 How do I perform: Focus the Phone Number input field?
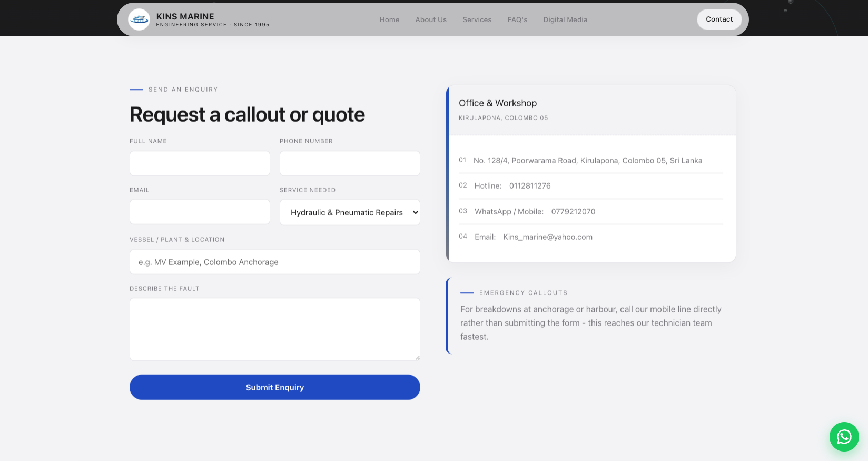pyautogui.click(x=350, y=163)
